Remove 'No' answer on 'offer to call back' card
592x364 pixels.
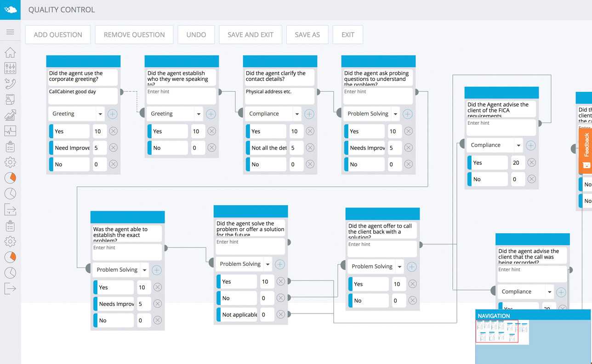click(x=412, y=301)
